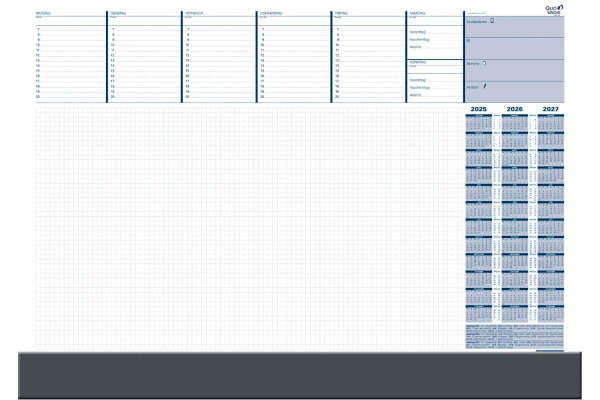Click the Vormittag line under Samstag

432,32
